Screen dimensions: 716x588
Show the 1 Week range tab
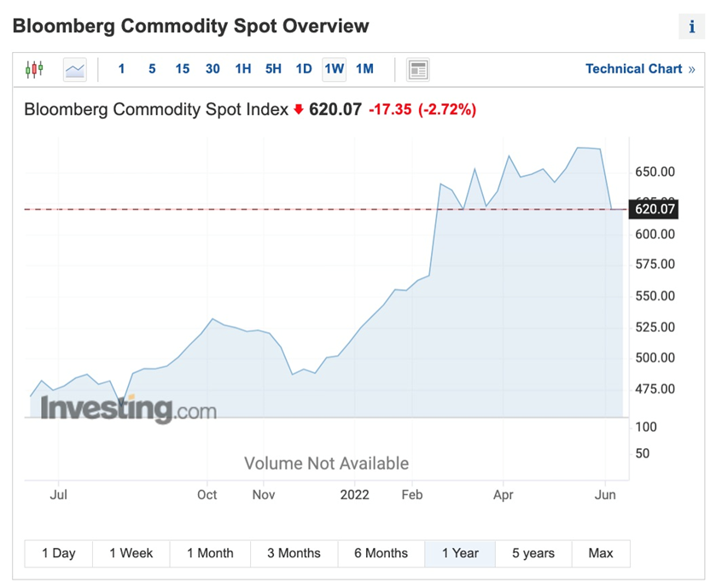[131, 553]
